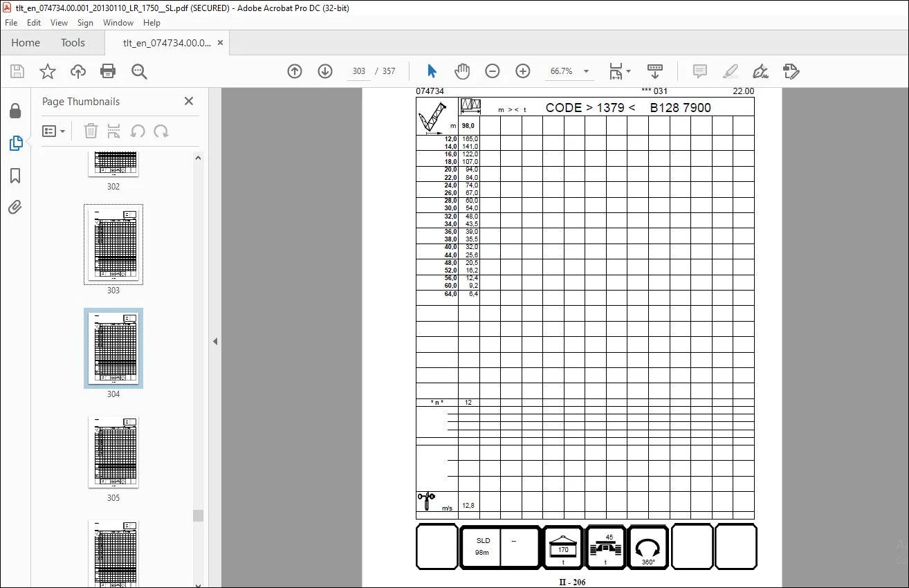Open the View menu
This screenshot has height=588, width=909.
coord(59,23)
